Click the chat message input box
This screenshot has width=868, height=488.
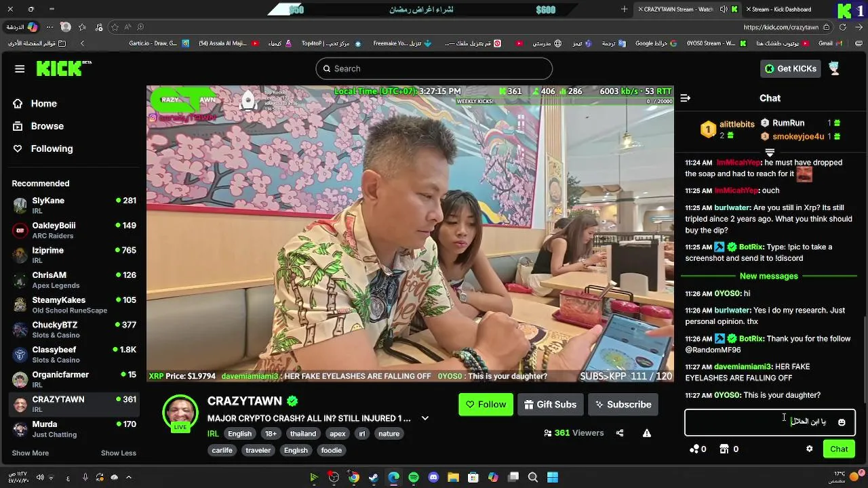coord(770,422)
